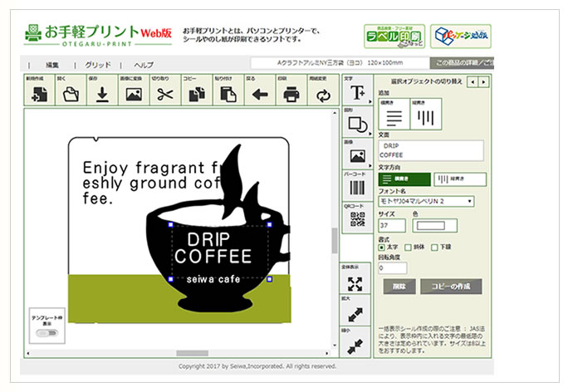Click the top-left blue selection handle
The image size is (573, 392).
pos(171,224)
